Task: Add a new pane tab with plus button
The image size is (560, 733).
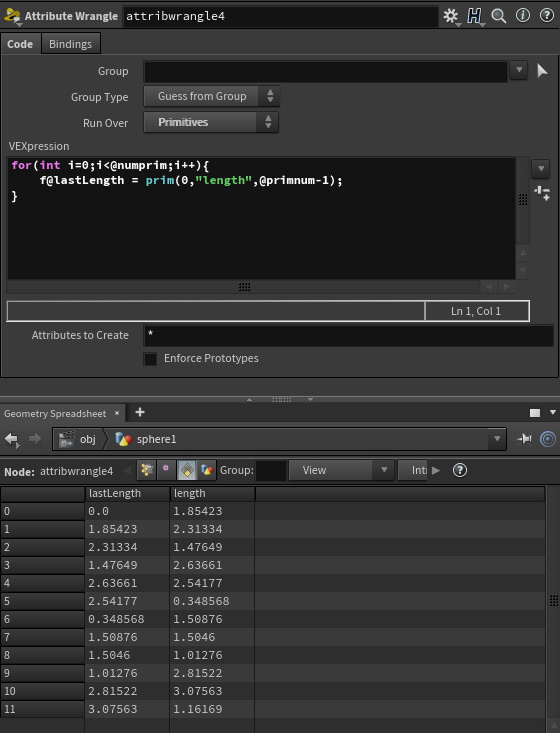Action: pyautogui.click(x=140, y=412)
